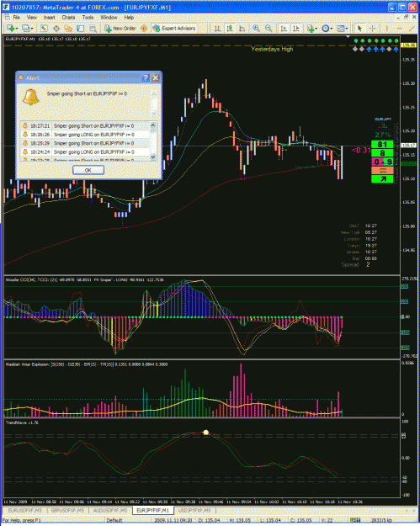Expand the New Chart dropdown arrow
The image size is (420, 526).
pyautogui.click(x=17, y=29)
